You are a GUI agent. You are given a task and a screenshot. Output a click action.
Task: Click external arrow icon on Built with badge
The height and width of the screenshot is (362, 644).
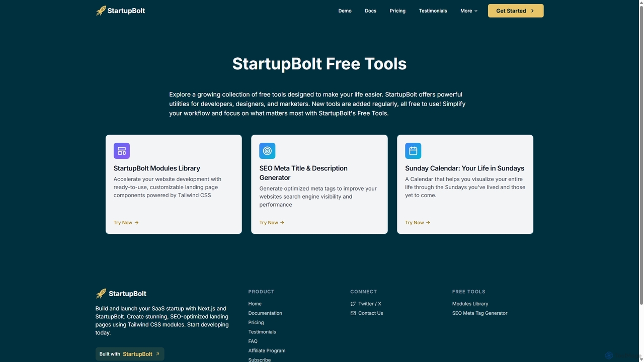[157, 354]
